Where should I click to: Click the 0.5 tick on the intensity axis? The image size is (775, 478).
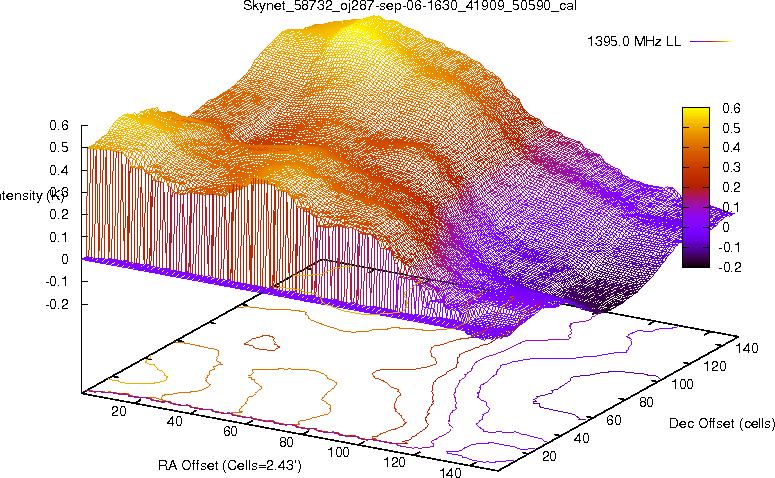[59, 147]
